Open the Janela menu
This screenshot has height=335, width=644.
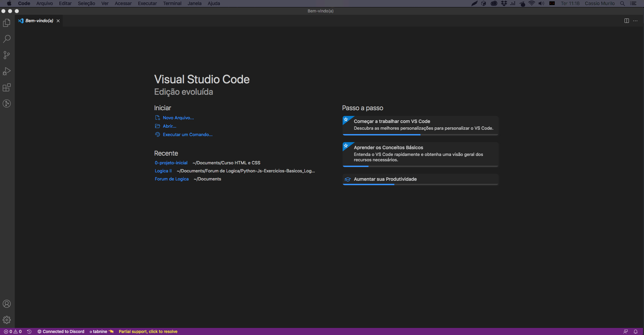coord(194,3)
